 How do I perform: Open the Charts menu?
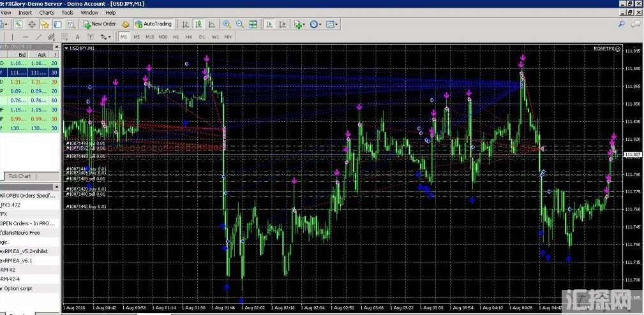[47, 12]
